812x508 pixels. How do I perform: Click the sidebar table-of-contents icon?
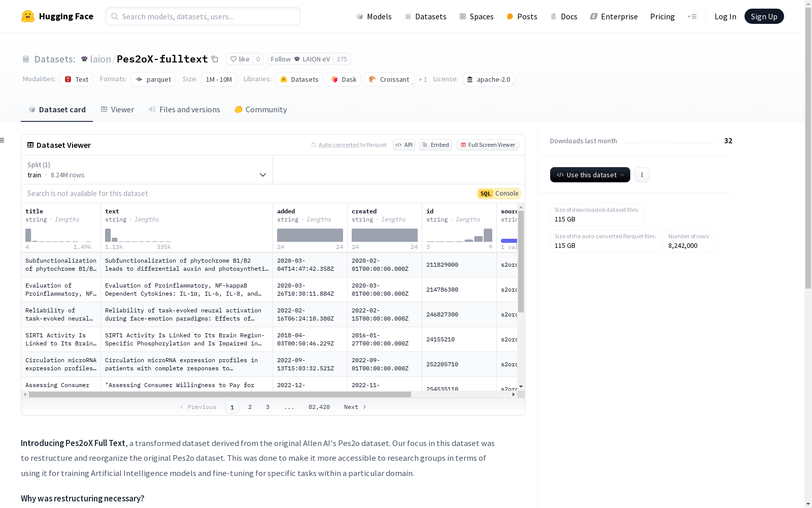[3, 140]
